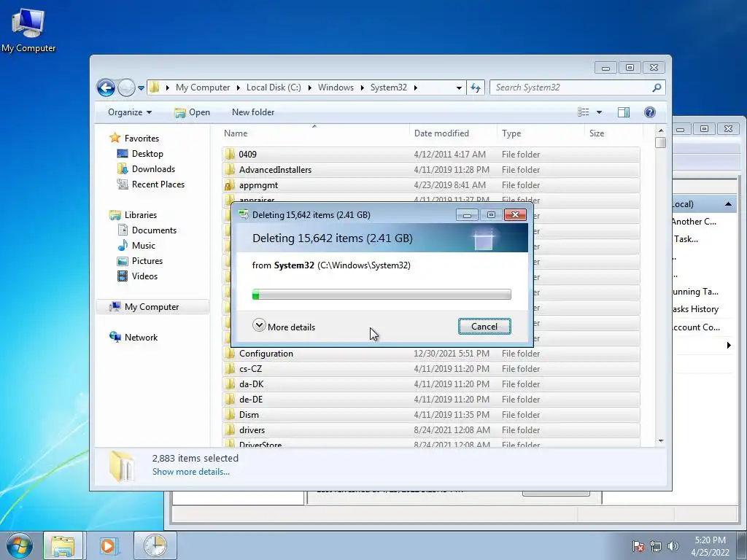Open Task Scheduler clock taskbar icon
The width and height of the screenshot is (747, 560).
(155, 545)
